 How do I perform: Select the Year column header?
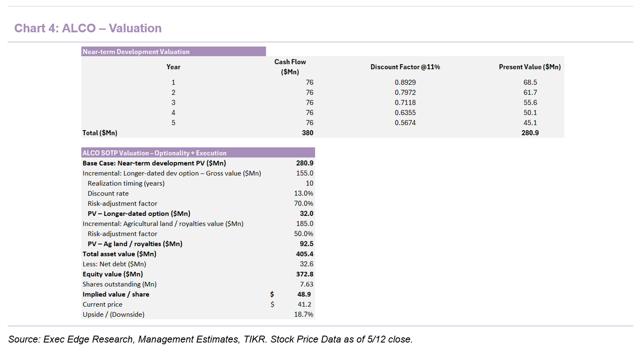click(173, 67)
